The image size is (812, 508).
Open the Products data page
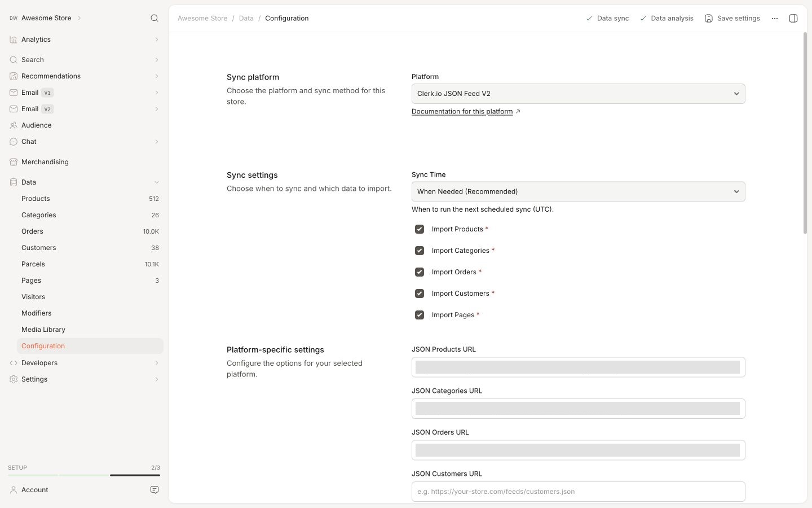[90, 199]
